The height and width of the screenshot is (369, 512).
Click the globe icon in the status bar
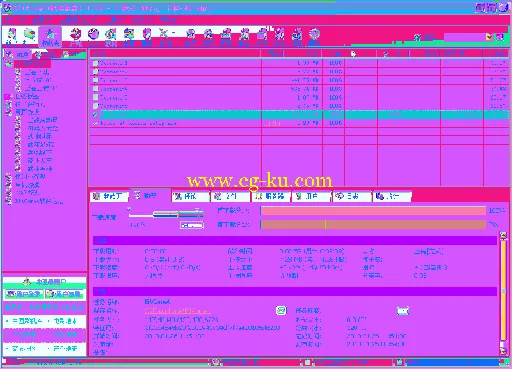tap(216, 362)
